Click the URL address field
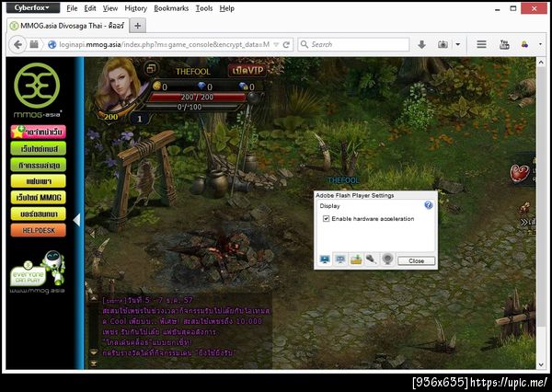The height and width of the screenshot is (392, 552). 164,44
